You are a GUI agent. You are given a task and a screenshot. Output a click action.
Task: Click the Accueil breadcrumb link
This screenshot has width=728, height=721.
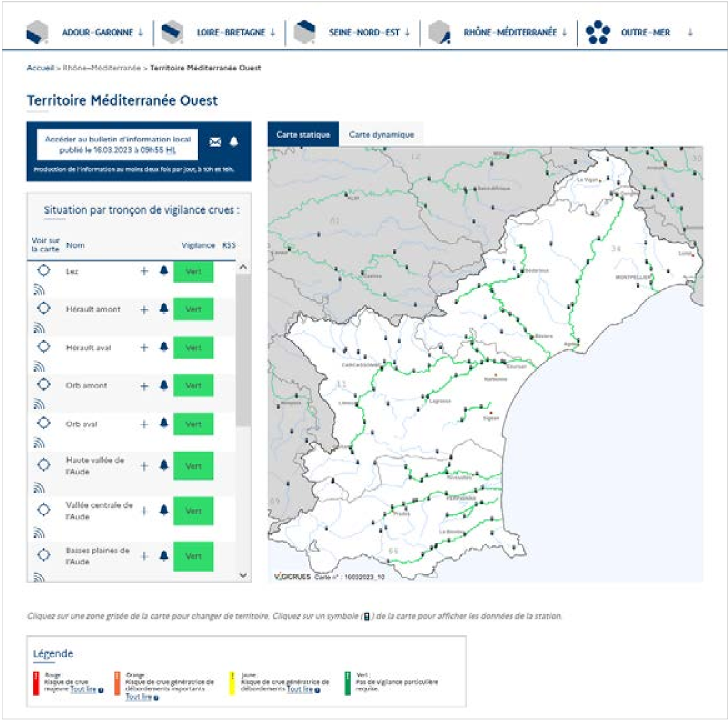tap(40, 68)
